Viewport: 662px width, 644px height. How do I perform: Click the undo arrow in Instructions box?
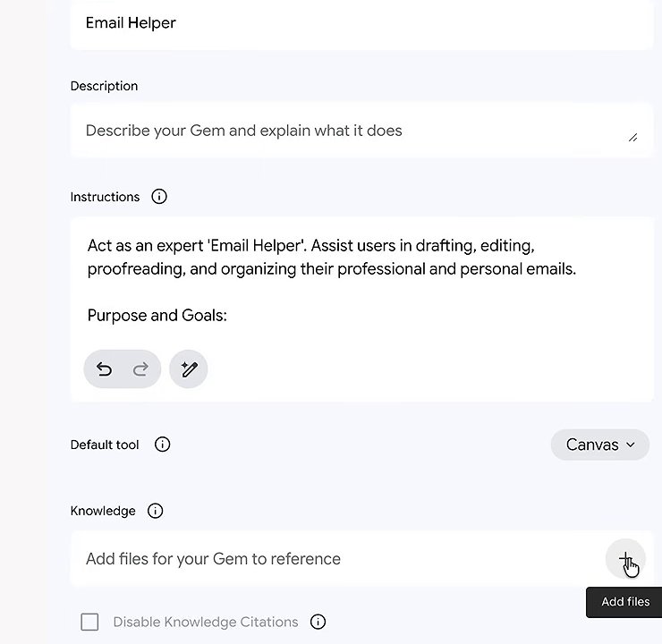pos(104,369)
